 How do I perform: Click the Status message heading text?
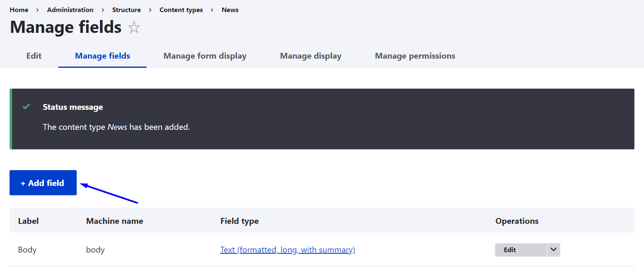coord(73,107)
